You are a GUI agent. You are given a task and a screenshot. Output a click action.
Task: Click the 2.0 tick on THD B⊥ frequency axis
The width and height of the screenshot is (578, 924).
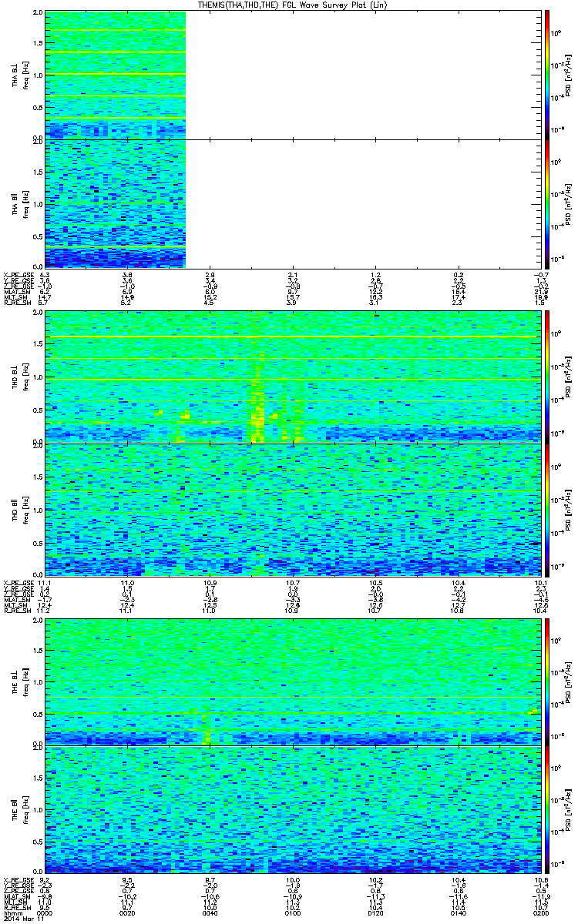tap(39, 314)
